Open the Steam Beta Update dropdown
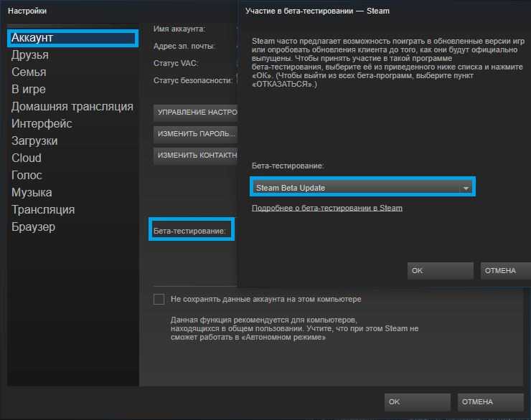The width and height of the screenshot is (531, 420). click(362, 186)
